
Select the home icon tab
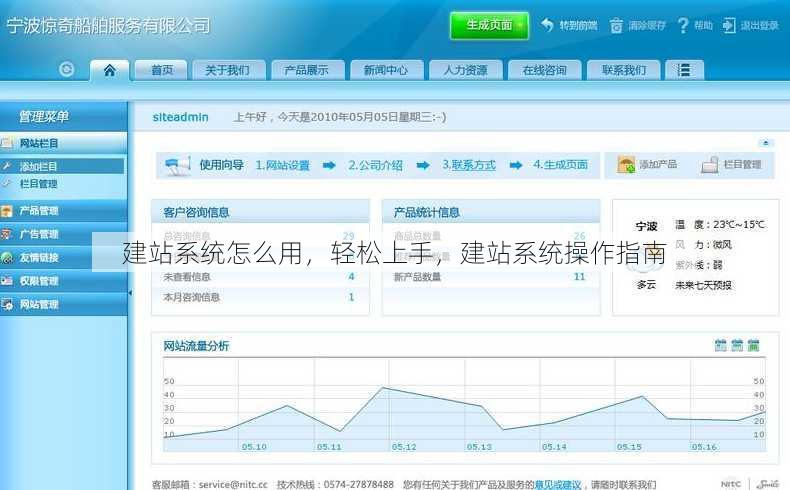tap(109, 70)
